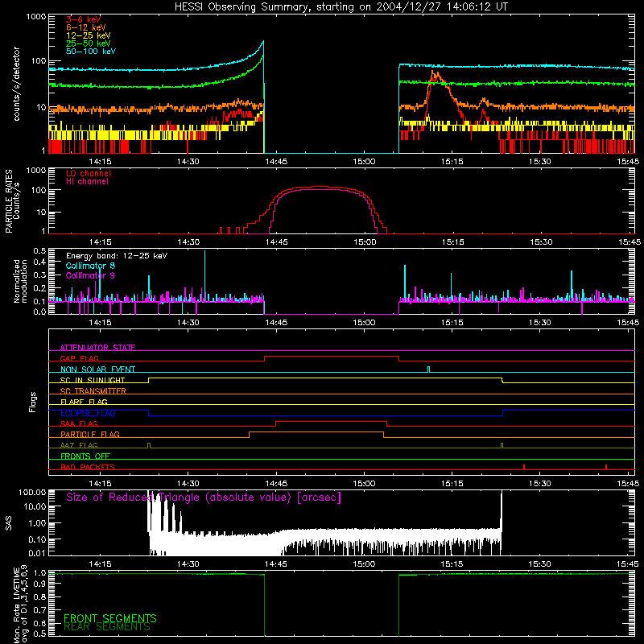The image size is (644, 644).
Task: Click the "Energy band: 12-25 keV" label
Action: [x=117, y=256]
